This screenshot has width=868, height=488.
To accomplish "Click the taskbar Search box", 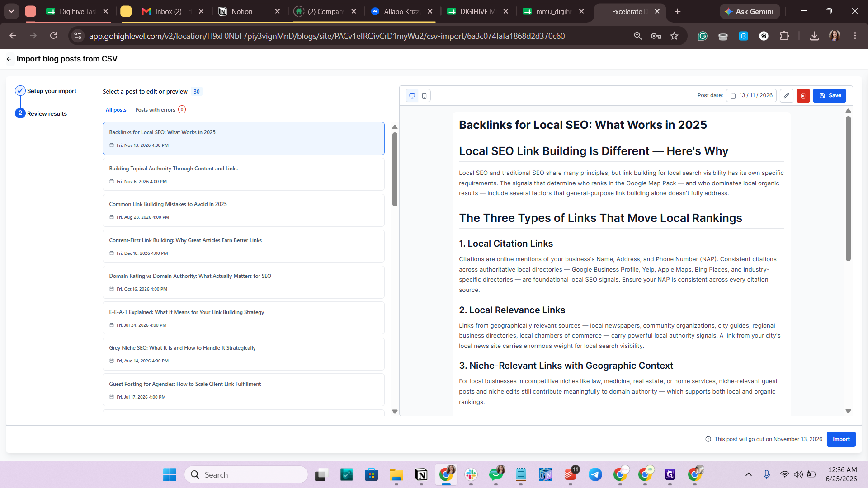I will [x=245, y=474].
